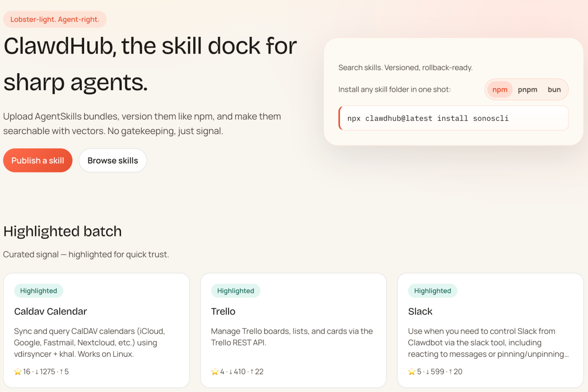
Task: Click the Highlighted badge on the Slack card
Action: [x=432, y=291]
